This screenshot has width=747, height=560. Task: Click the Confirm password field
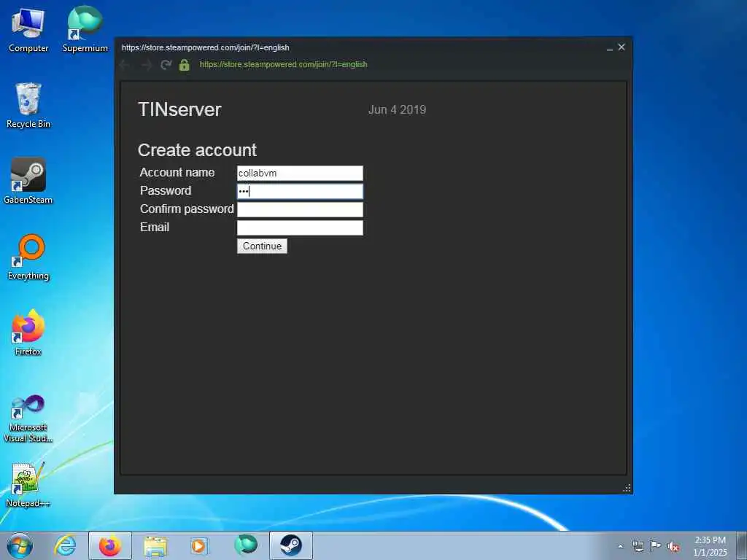[300, 209]
